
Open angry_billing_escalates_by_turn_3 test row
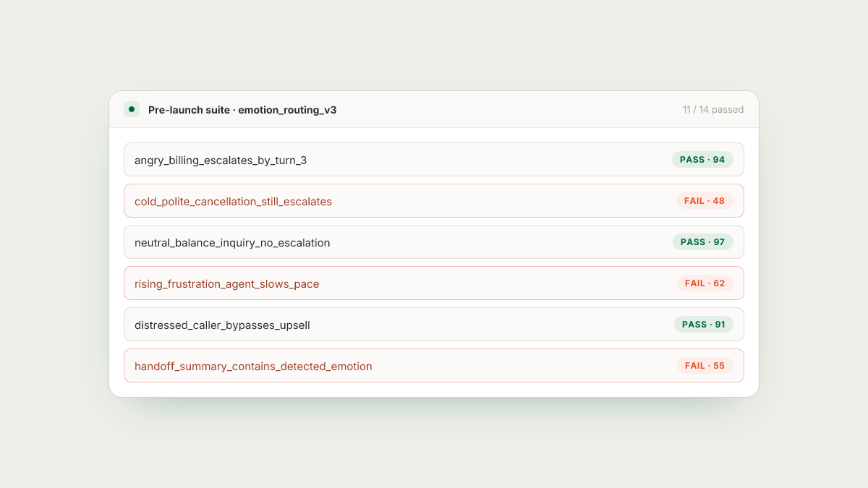pyautogui.click(x=434, y=160)
